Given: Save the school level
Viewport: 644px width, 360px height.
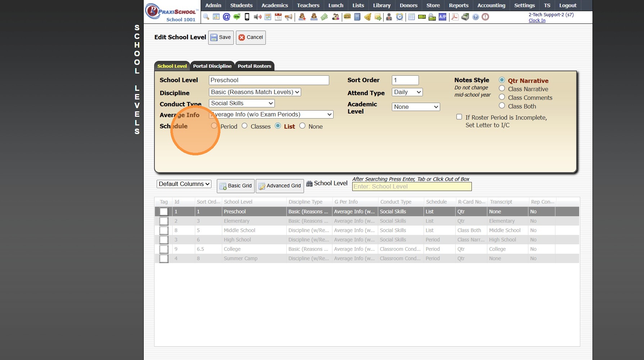Looking at the screenshot, I should [x=221, y=37].
